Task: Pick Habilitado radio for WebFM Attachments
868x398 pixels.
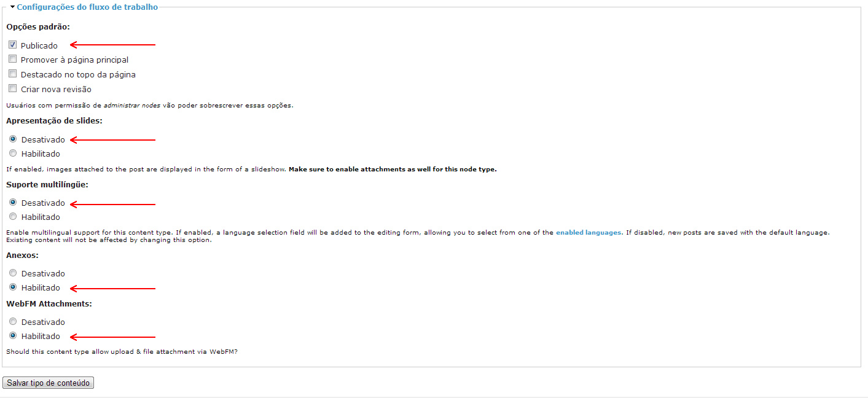Action: pos(13,336)
